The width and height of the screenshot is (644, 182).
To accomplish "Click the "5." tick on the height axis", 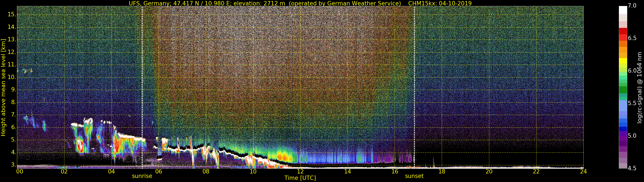I will coord(14,140).
